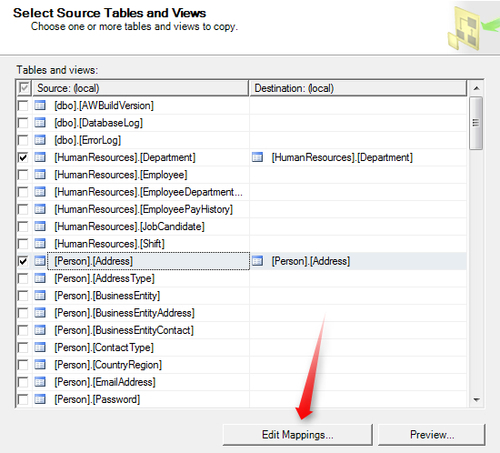
Task: Click the table icon next to [Person].[Password]
Action: pos(40,399)
